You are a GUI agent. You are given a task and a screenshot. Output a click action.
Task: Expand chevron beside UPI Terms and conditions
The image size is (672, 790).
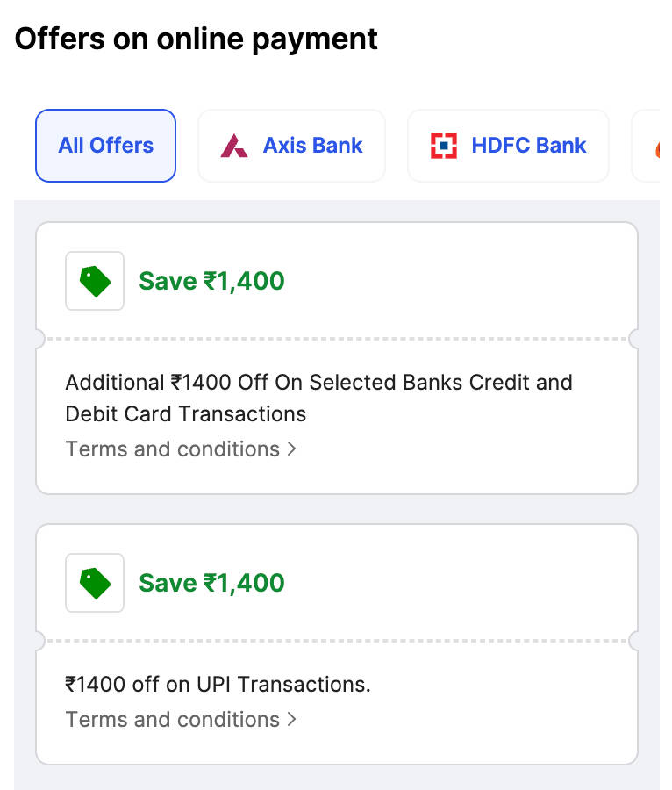[x=292, y=720]
